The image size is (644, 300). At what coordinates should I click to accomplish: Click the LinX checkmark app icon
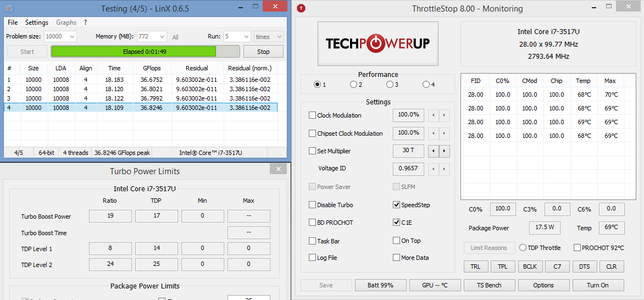9,8
